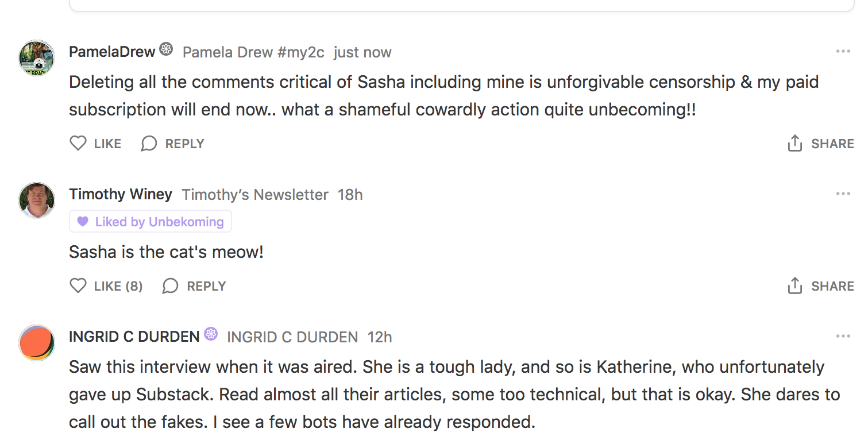Viewport: 868px width, 444px height.
Task: Open the 12h timestamp on INGRID's comment
Action: tap(380, 337)
